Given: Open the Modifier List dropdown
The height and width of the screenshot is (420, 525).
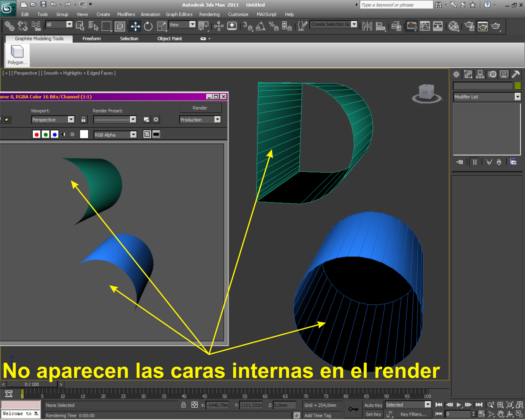Looking at the screenshot, I should tap(517, 97).
